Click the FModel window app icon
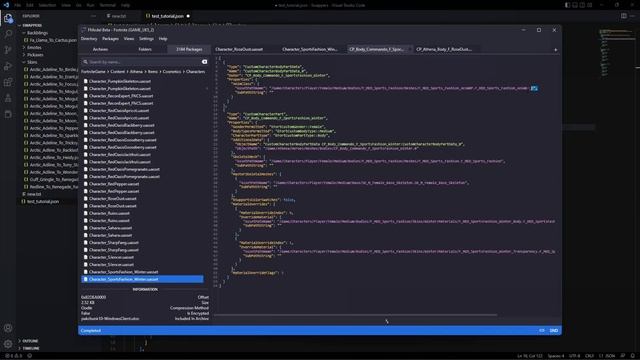Image resolution: width=640 pixels, height=360 pixels. tap(83, 30)
